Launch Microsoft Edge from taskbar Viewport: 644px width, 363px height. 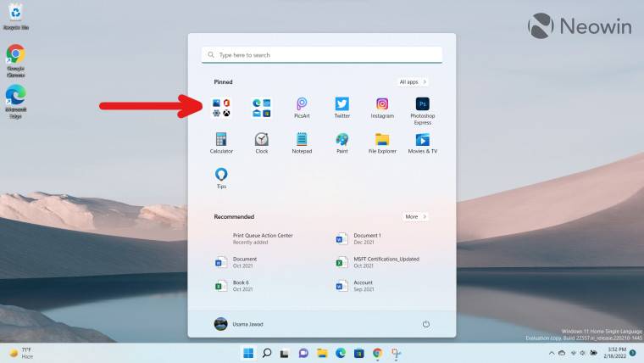click(341, 353)
